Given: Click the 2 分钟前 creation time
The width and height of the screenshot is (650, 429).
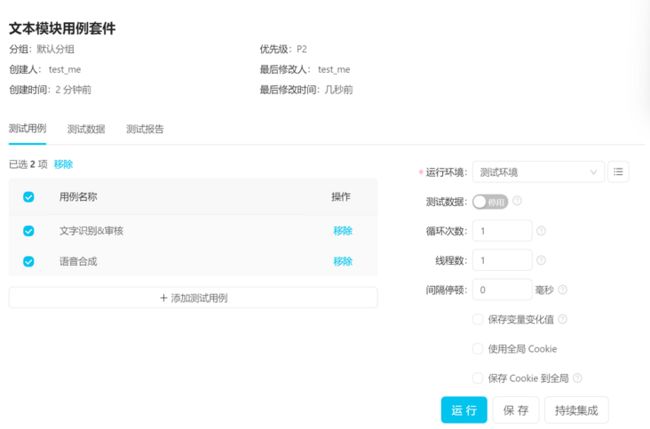Looking at the screenshot, I should pyautogui.click(x=73, y=90).
